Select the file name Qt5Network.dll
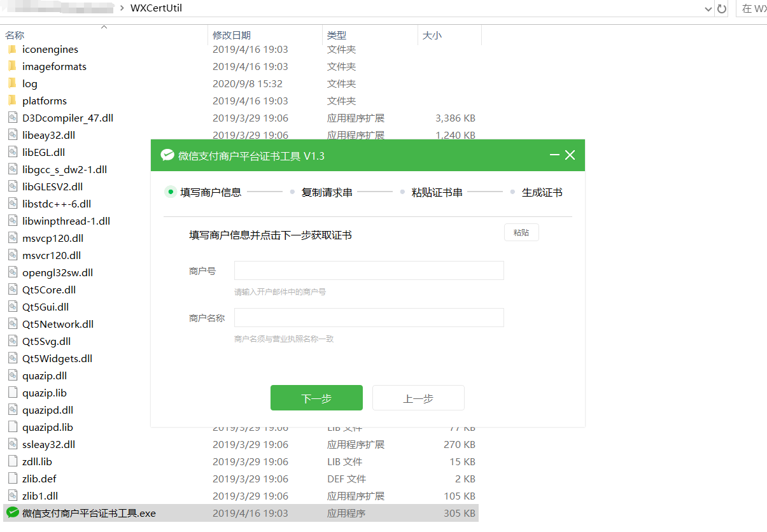 (x=58, y=324)
